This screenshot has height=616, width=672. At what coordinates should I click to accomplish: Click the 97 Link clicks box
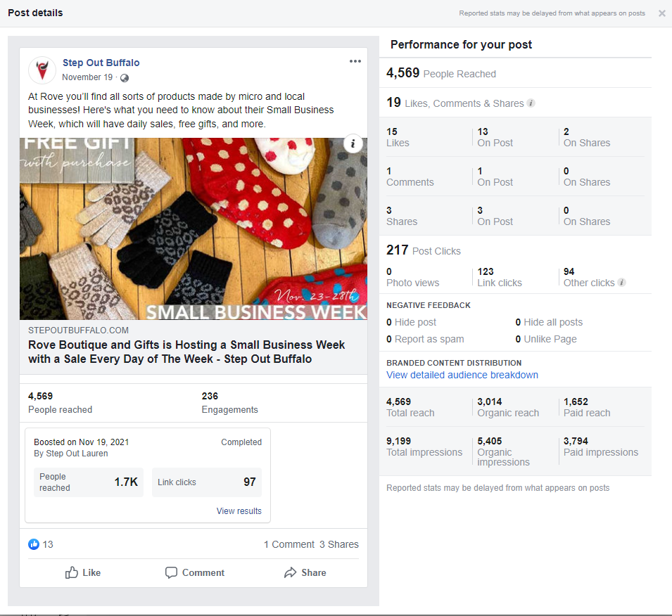pos(207,482)
